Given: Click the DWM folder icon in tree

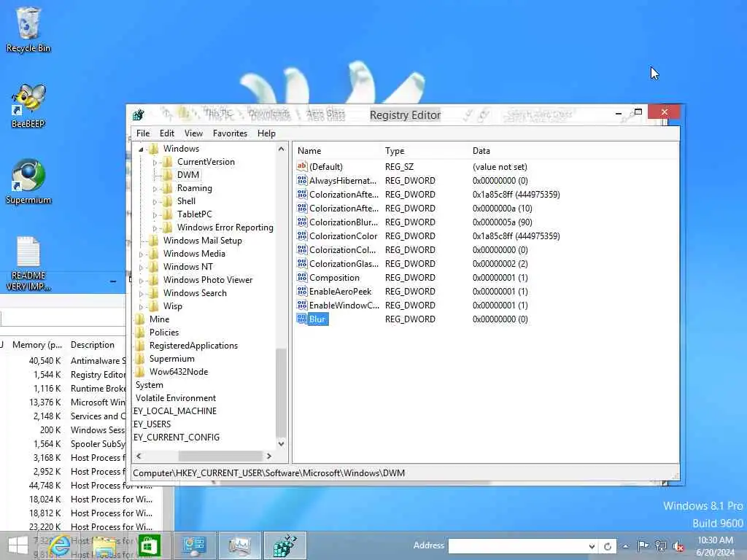Looking at the screenshot, I should [x=167, y=175].
